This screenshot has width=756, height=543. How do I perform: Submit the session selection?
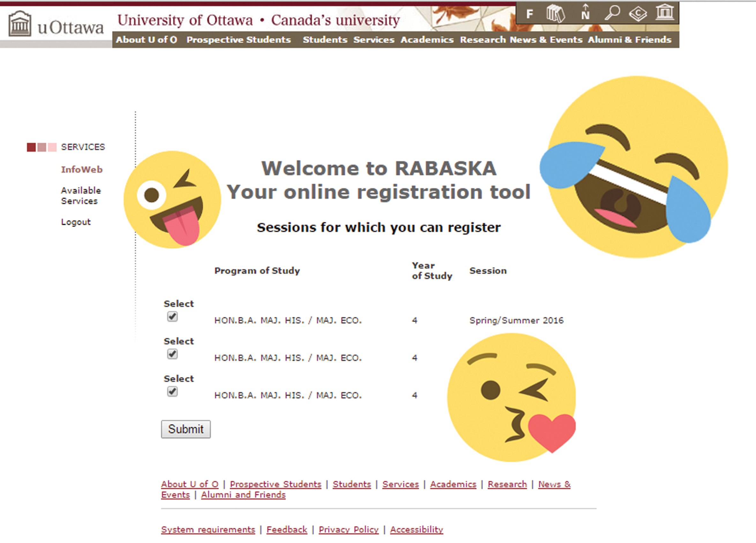click(x=186, y=429)
